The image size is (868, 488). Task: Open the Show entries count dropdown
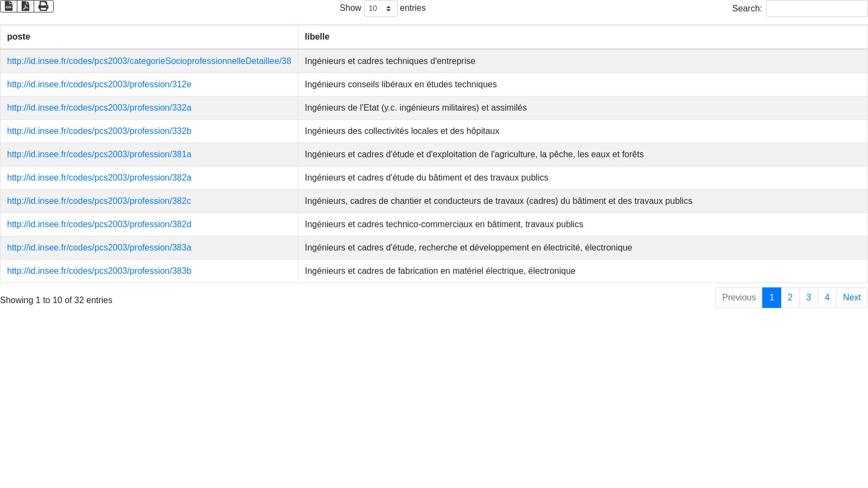point(380,9)
